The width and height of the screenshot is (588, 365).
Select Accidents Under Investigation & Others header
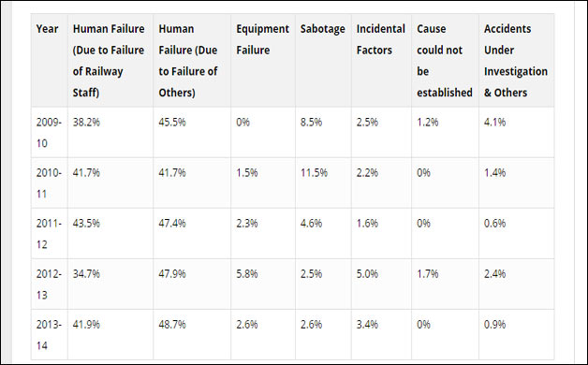click(516, 61)
